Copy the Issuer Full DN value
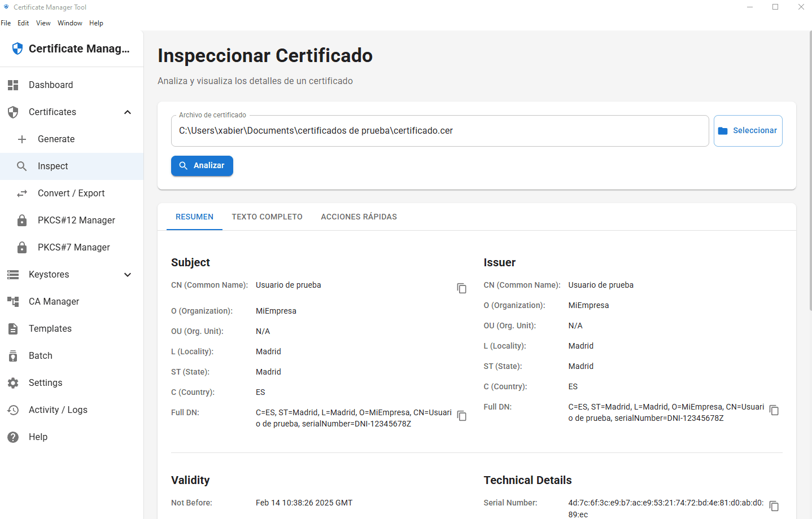Image resolution: width=812 pixels, height=519 pixels. (x=774, y=410)
